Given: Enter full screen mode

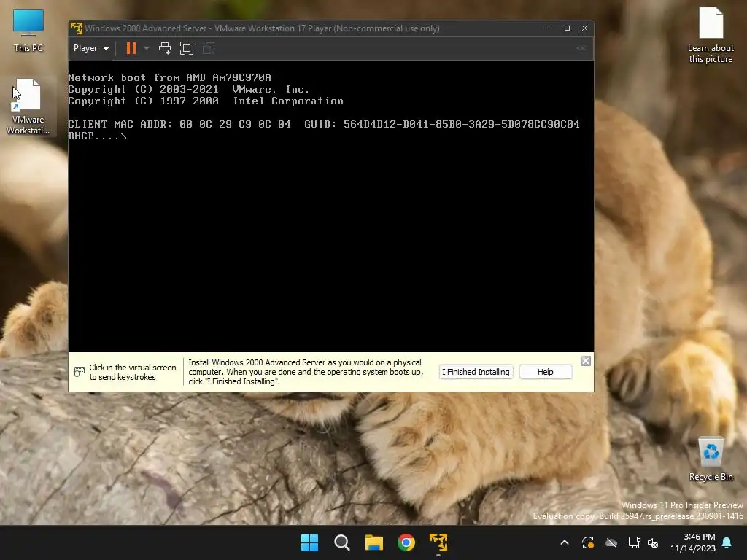Looking at the screenshot, I should pyautogui.click(x=187, y=48).
